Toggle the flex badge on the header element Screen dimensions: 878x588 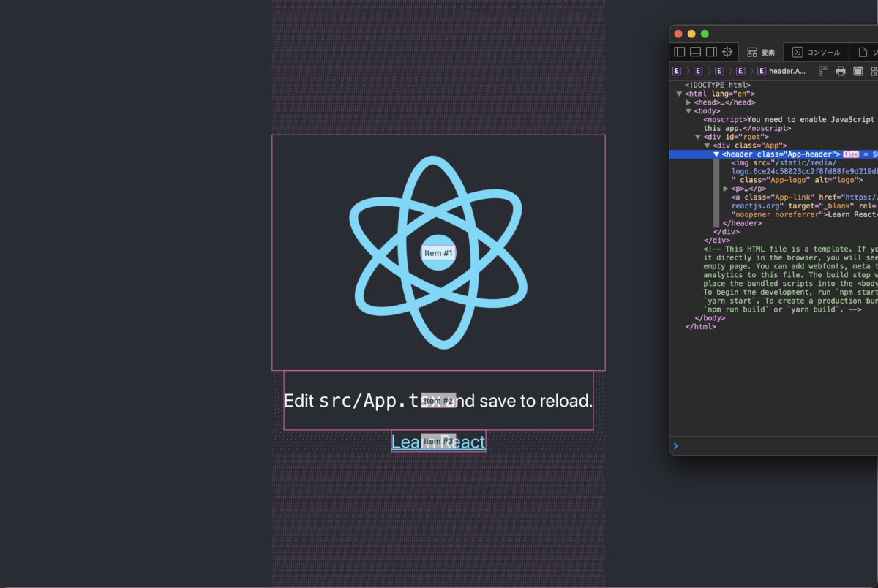pyautogui.click(x=851, y=154)
